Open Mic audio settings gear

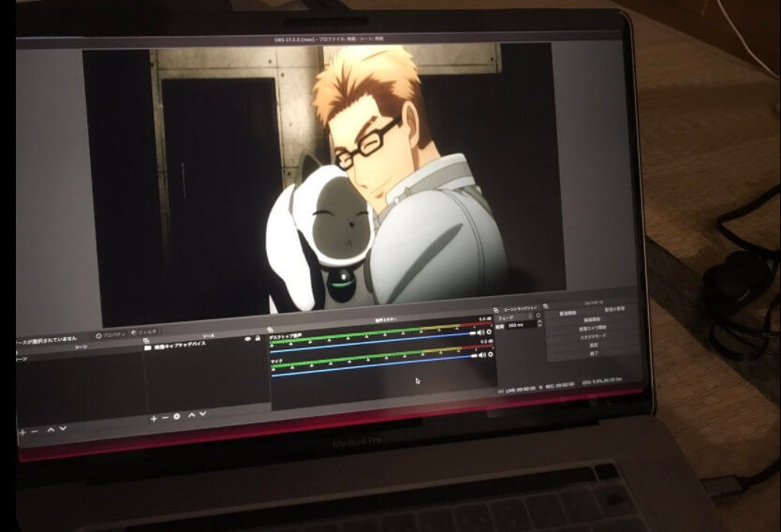point(491,354)
